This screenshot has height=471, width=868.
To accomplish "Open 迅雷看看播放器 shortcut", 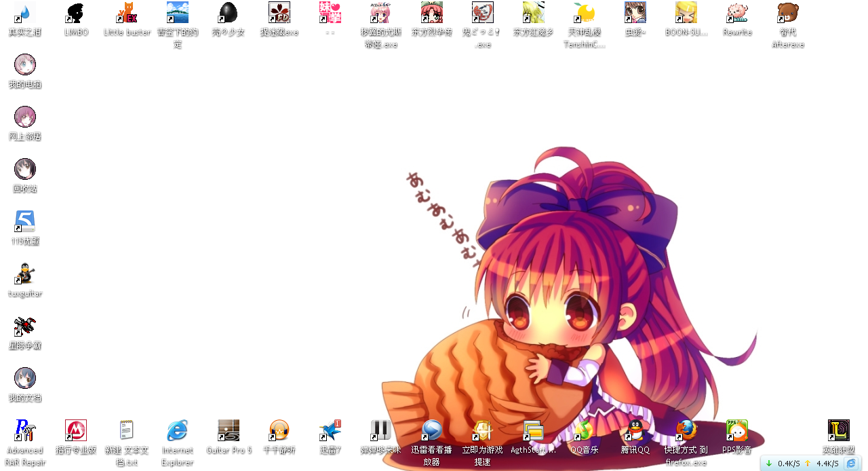I will [x=432, y=430].
